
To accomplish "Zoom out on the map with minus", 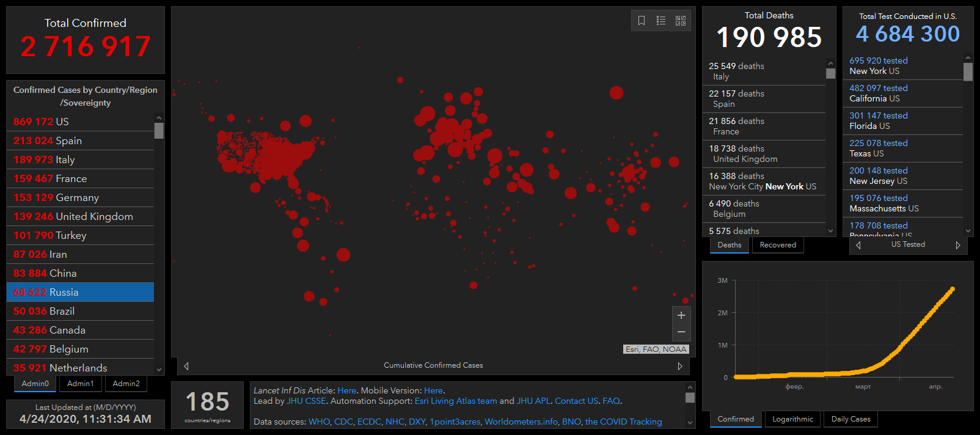I will coord(681,332).
